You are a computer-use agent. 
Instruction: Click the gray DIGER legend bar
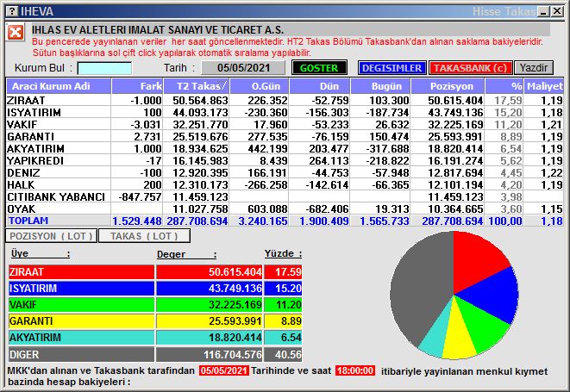81,354
